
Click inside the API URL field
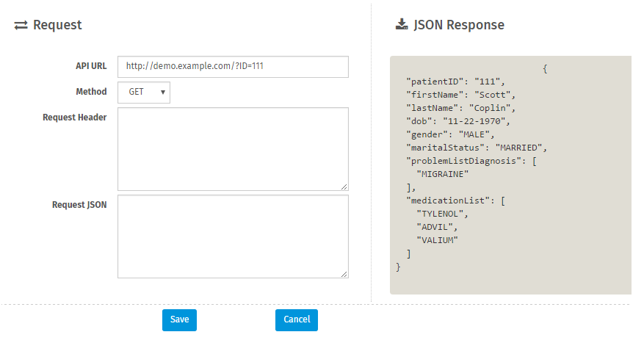pos(233,66)
